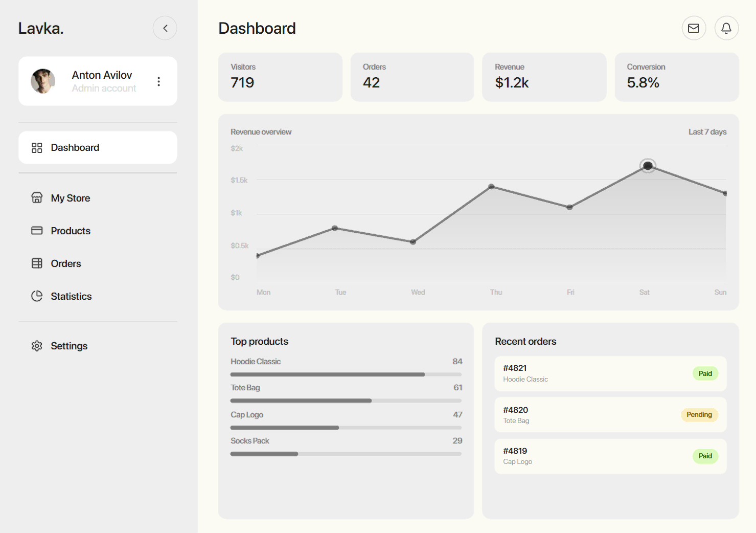Click the Pending badge on order #4820
This screenshot has width=756, height=533.
click(x=699, y=414)
